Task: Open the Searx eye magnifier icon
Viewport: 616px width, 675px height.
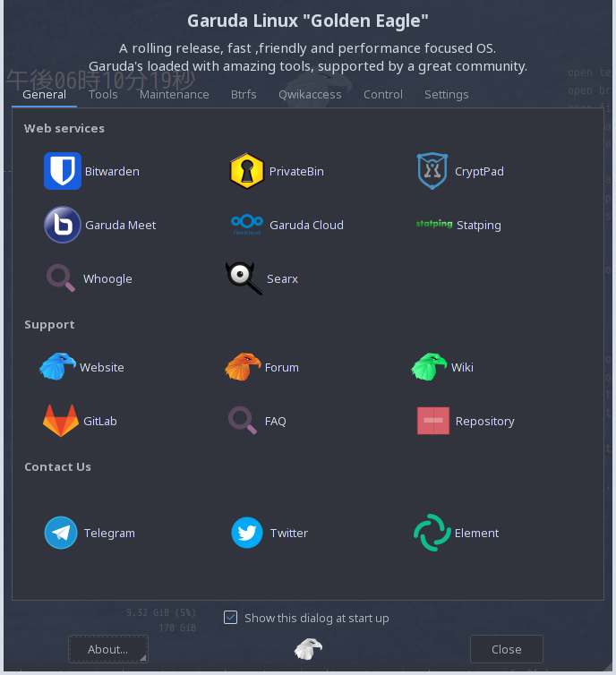Action: 244,278
